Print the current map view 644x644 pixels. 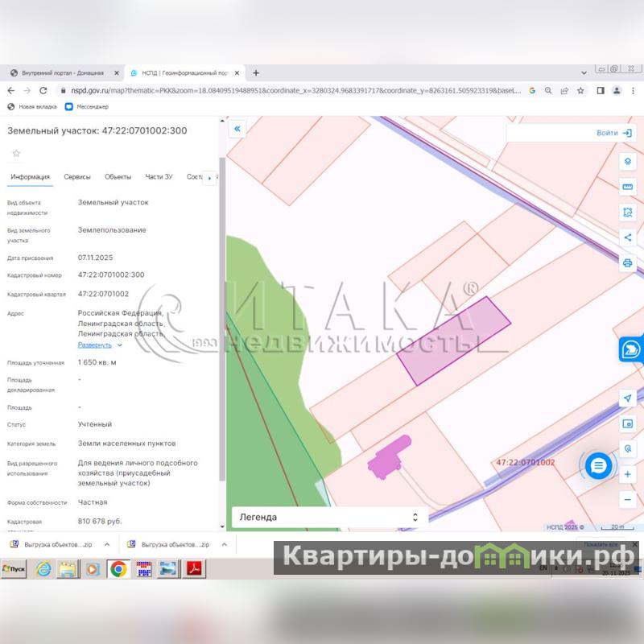(x=628, y=263)
